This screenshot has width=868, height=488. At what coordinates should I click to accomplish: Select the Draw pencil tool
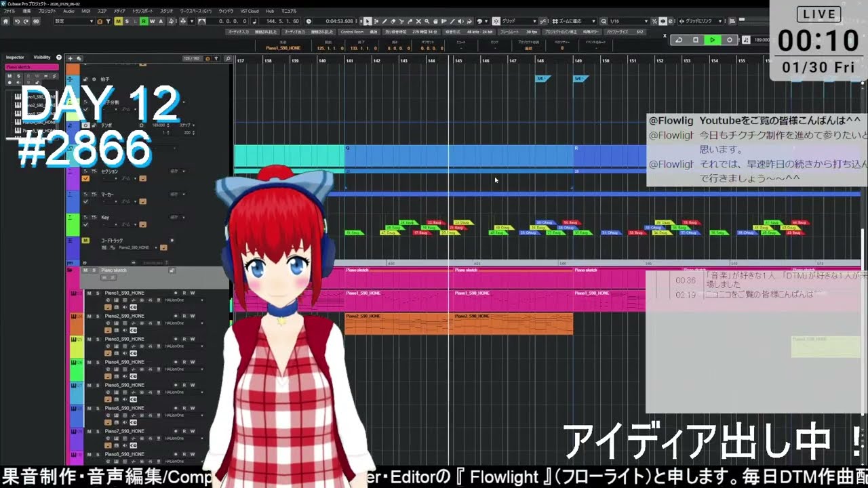pos(384,21)
